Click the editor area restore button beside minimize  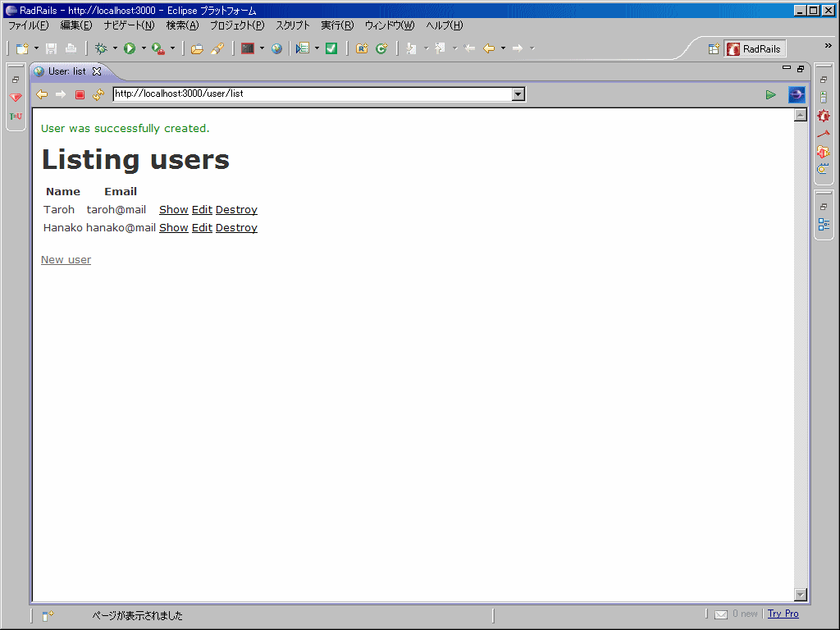[x=801, y=69]
